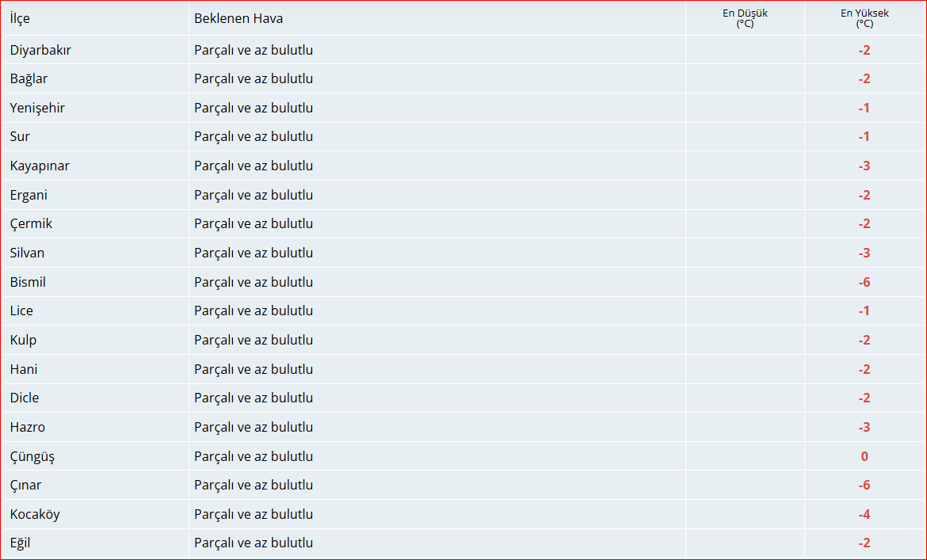Click the Çermik district name
The height and width of the screenshot is (560, 927).
click(31, 224)
